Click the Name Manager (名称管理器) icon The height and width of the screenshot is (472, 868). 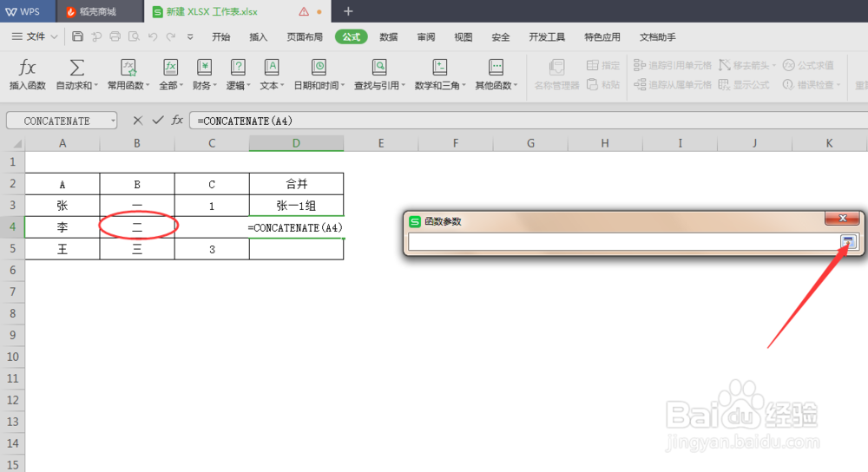[556, 68]
